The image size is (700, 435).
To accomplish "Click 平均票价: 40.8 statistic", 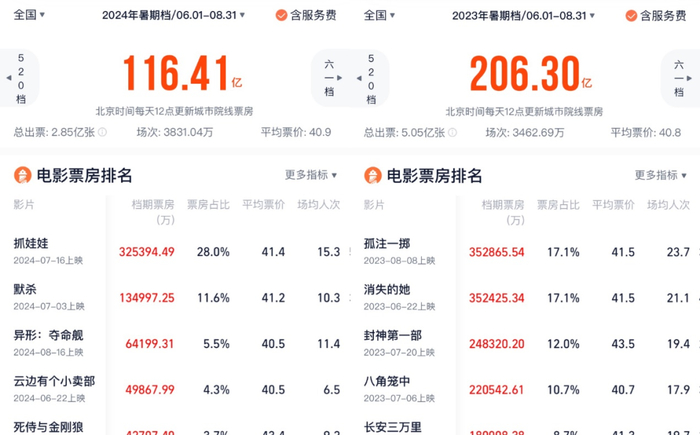I will [646, 133].
